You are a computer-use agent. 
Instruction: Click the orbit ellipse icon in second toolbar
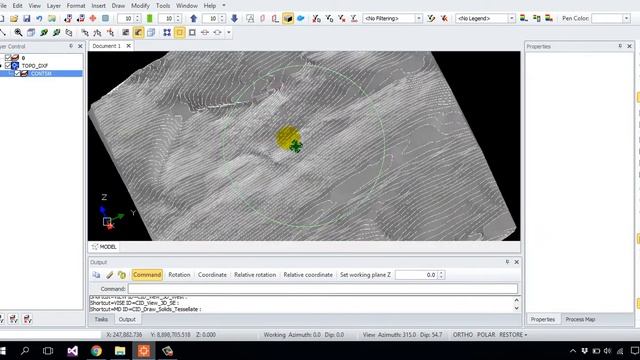click(x=218, y=32)
